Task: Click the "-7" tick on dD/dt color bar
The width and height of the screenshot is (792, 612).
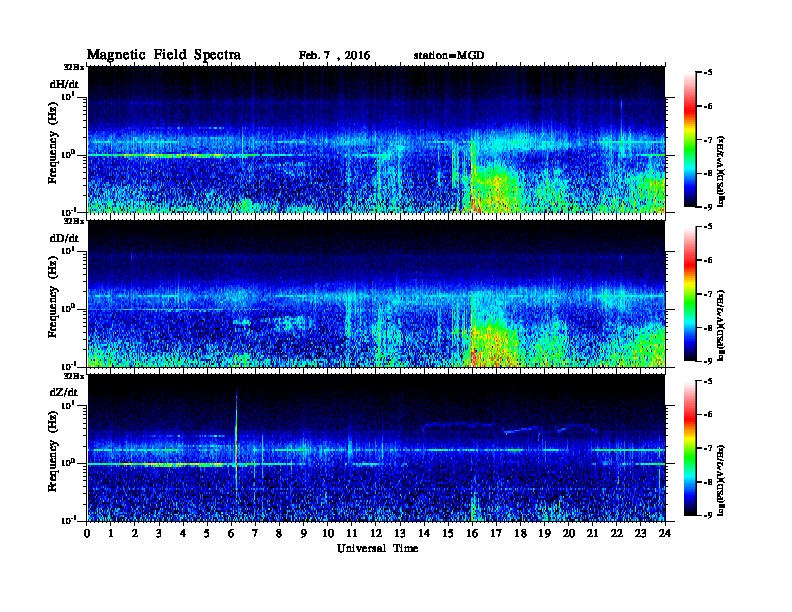Action: 708,294
